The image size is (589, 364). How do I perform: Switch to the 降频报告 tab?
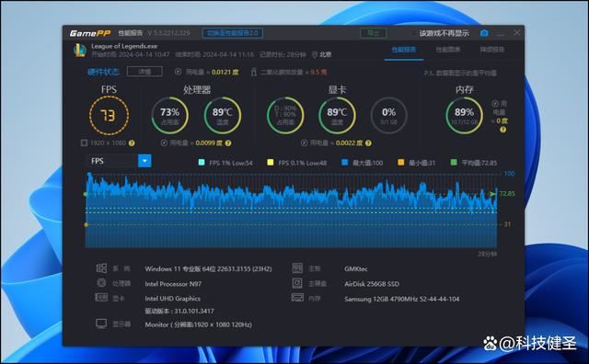pos(492,50)
